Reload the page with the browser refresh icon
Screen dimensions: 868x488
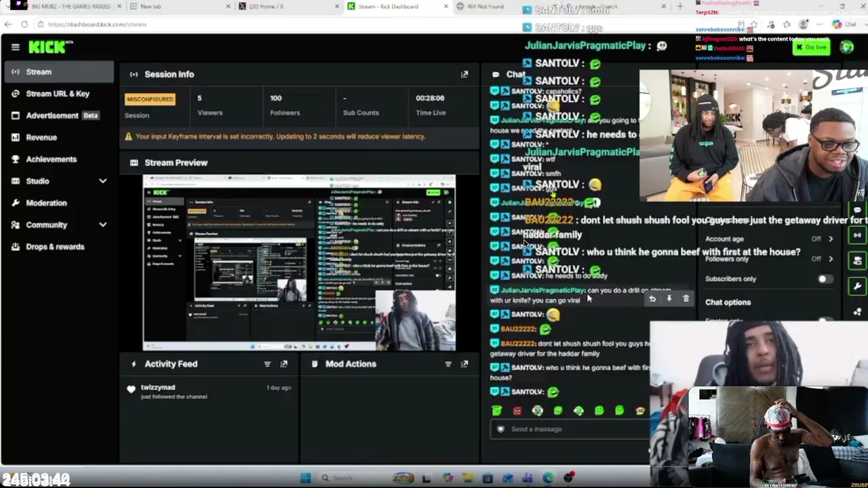click(x=24, y=24)
